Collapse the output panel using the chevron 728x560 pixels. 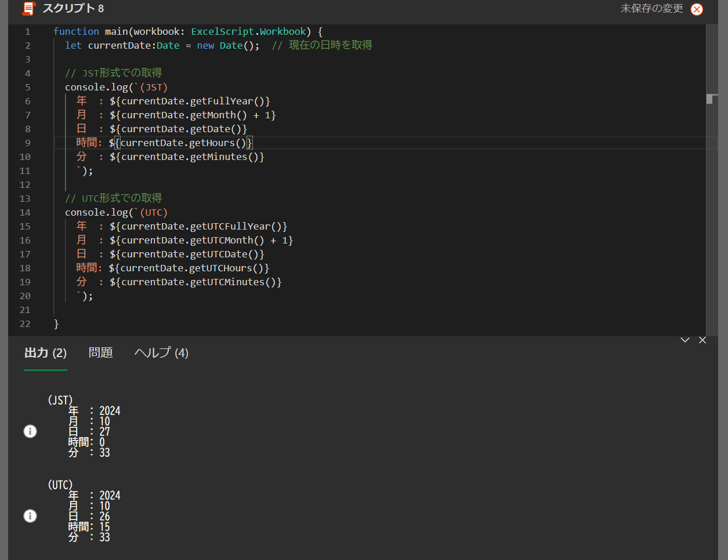685,340
